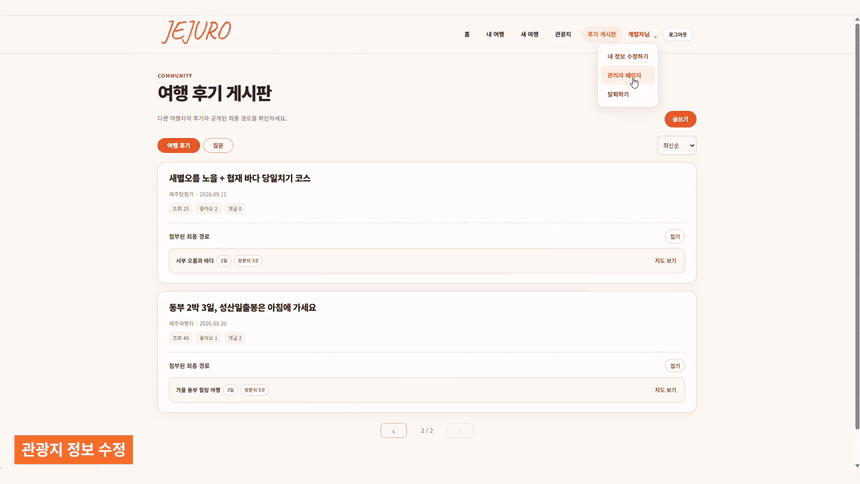
Task: Click the 조회 40 views badge
Action: coord(180,338)
